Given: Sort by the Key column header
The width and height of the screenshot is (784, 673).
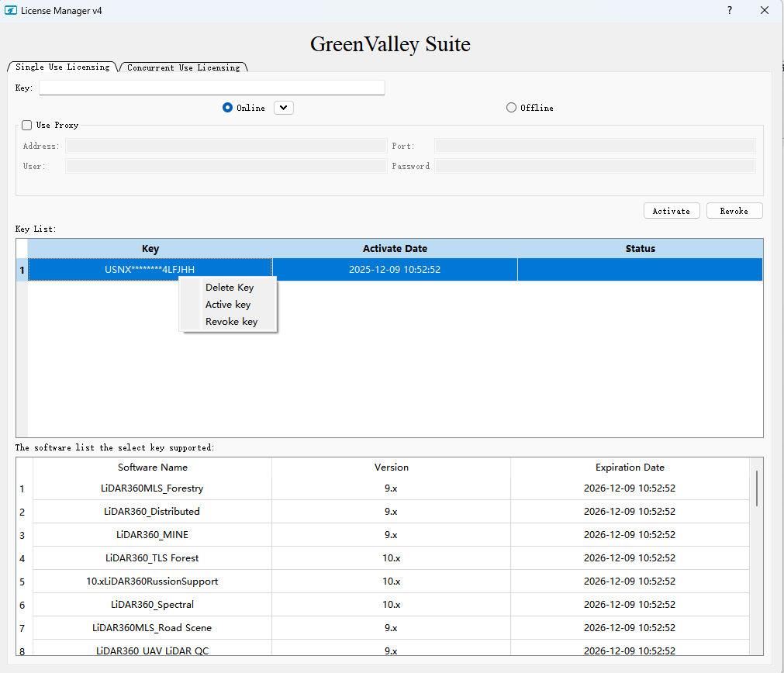Looking at the screenshot, I should coord(150,249).
